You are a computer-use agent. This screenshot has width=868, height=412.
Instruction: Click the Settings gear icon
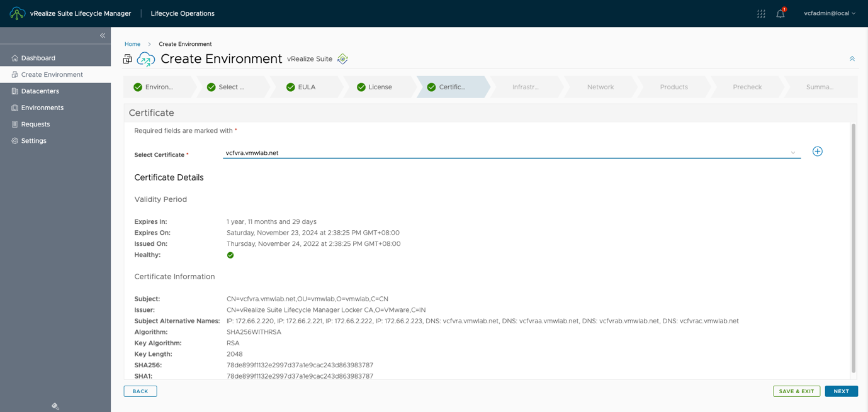click(14, 141)
